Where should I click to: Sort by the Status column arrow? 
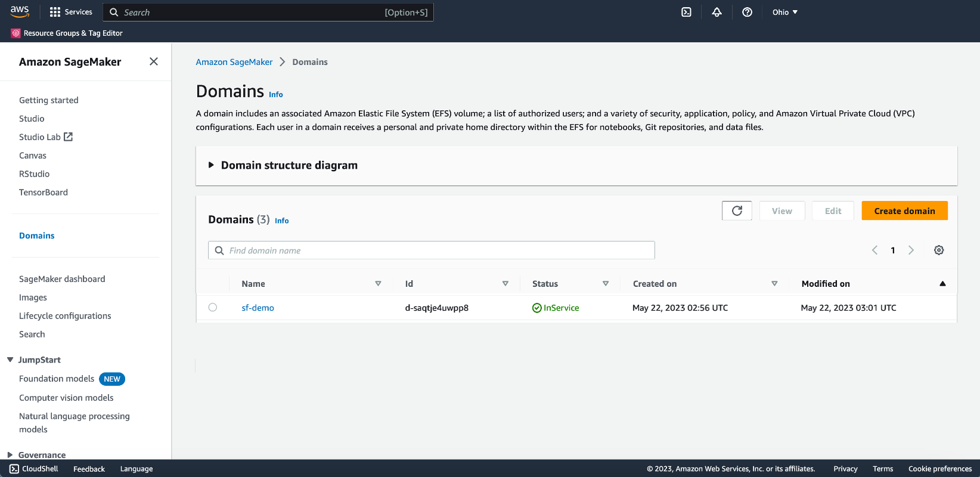[x=606, y=284]
